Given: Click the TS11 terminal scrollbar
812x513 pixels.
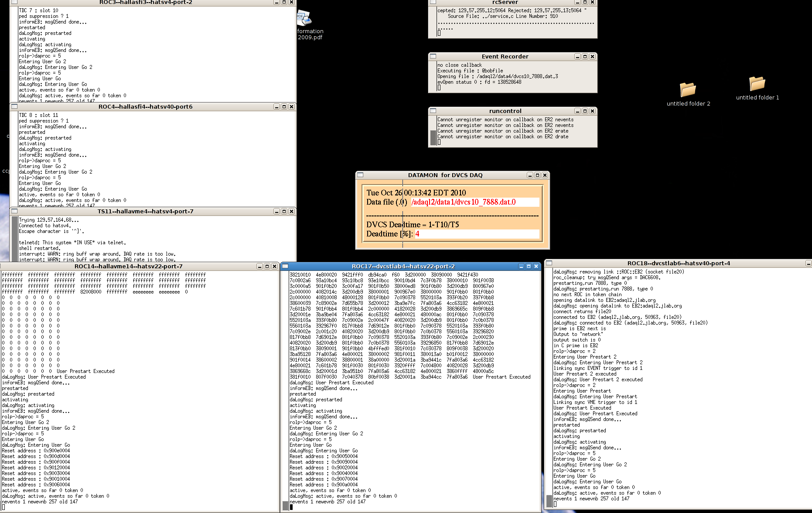Looking at the screenshot, I should (x=14, y=239).
